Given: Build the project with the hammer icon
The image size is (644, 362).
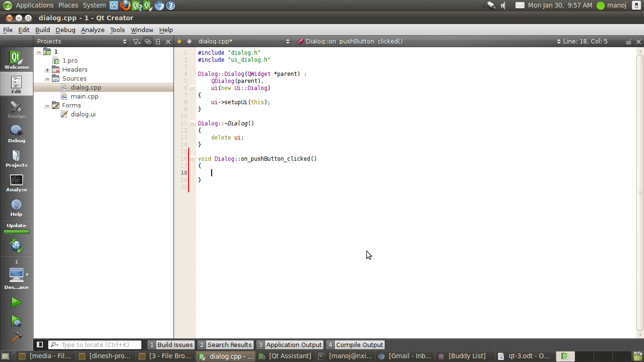Looking at the screenshot, I should pyautogui.click(x=16, y=337).
